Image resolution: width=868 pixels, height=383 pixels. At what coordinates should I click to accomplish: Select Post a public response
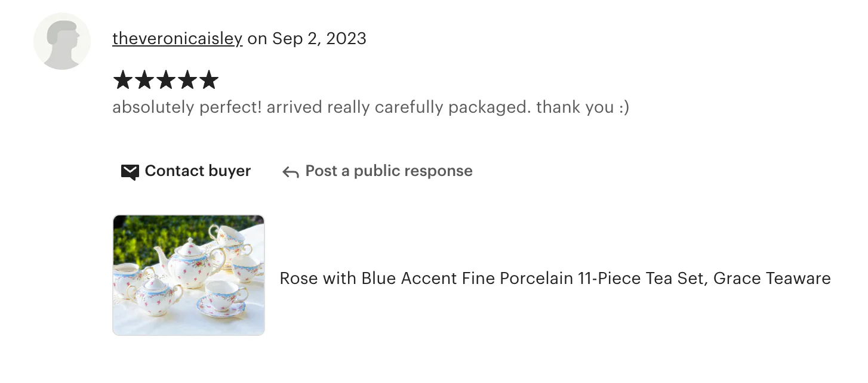click(389, 171)
